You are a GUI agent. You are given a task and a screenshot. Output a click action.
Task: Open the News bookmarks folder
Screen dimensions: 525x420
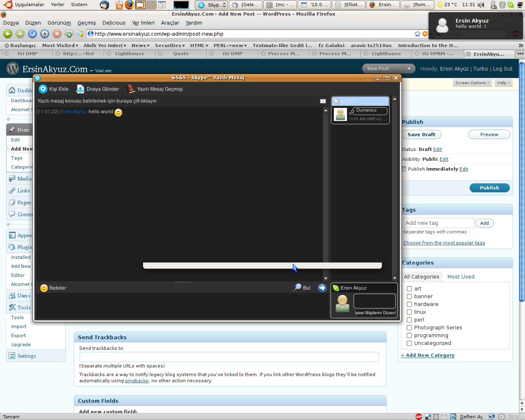click(x=141, y=46)
